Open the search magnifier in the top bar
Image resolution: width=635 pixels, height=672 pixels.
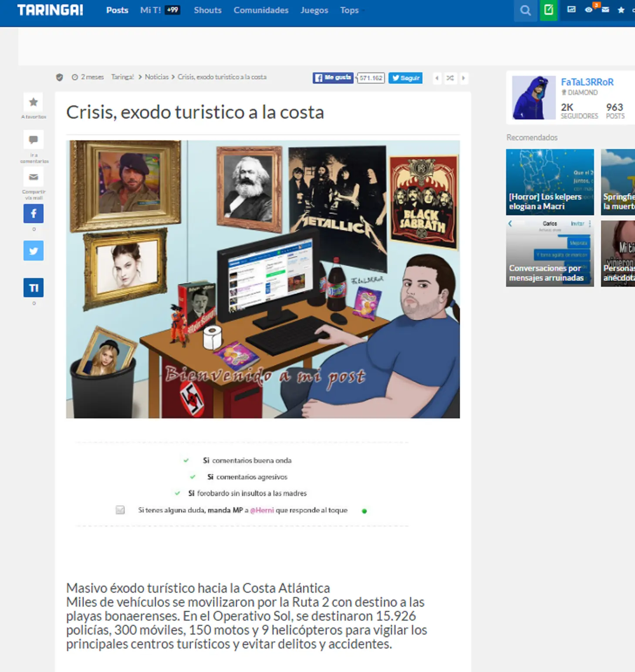[525, 10]
